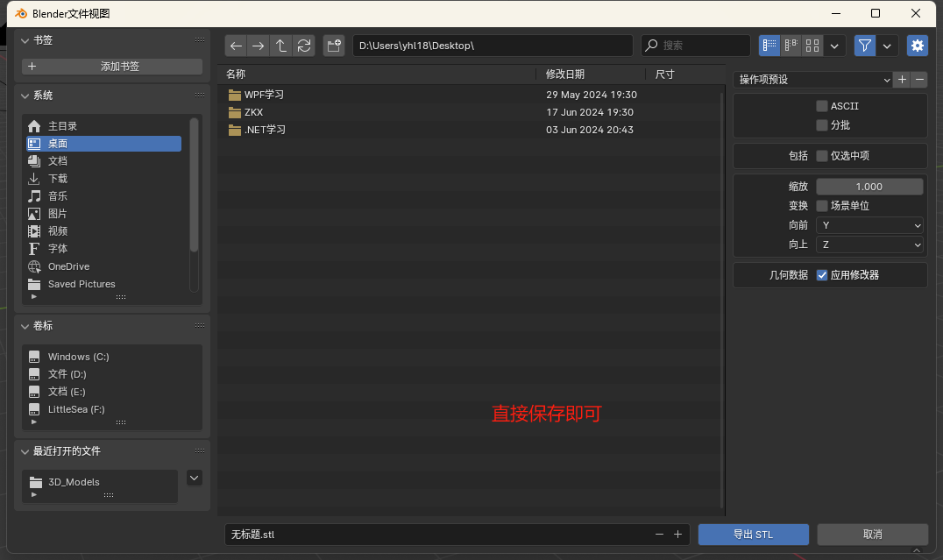Adjust the 缩放 scale value slider
The image size is (943, 560).
point(869,186)
